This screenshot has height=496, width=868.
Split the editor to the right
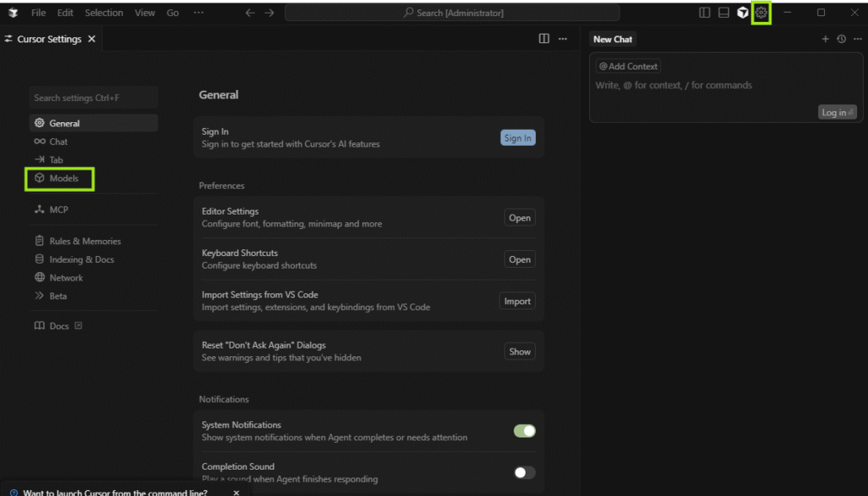tap(544, 39)
